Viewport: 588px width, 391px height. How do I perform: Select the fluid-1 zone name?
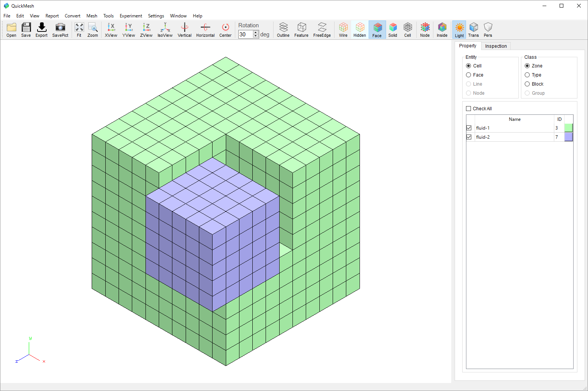(483, 128)
